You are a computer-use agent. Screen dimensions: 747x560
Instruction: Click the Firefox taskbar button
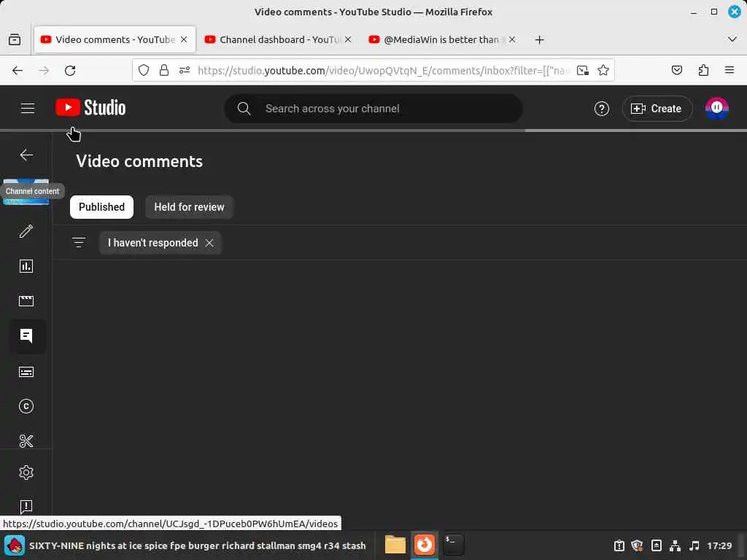(424, 545)
